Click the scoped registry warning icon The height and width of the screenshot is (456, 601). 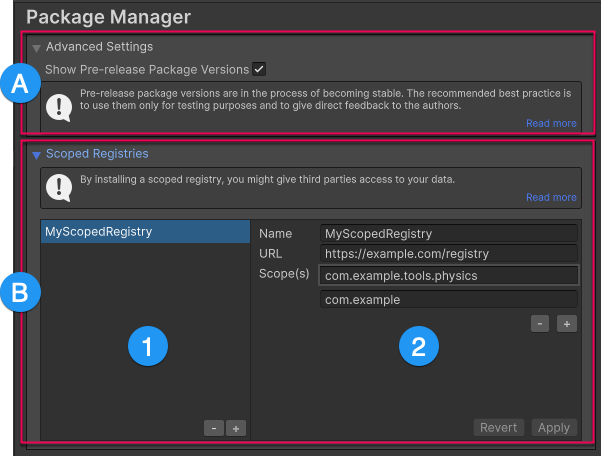62,186
